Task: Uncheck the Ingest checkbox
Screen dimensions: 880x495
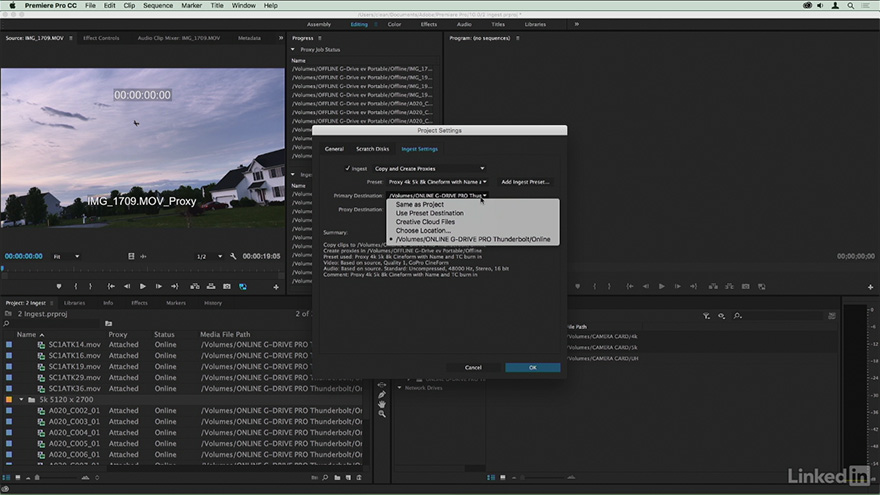Action: (347, 168)
